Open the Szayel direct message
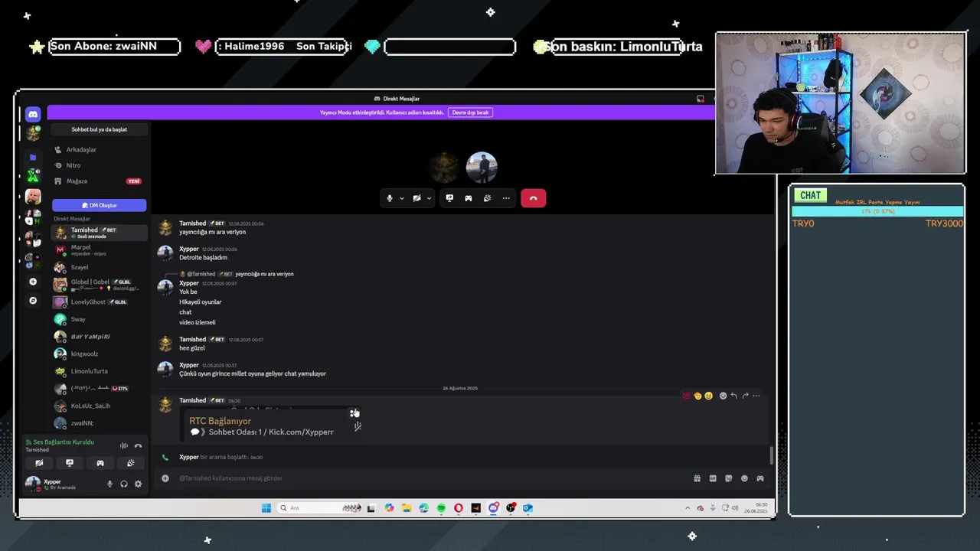980x551 pixels. point(100,267)
